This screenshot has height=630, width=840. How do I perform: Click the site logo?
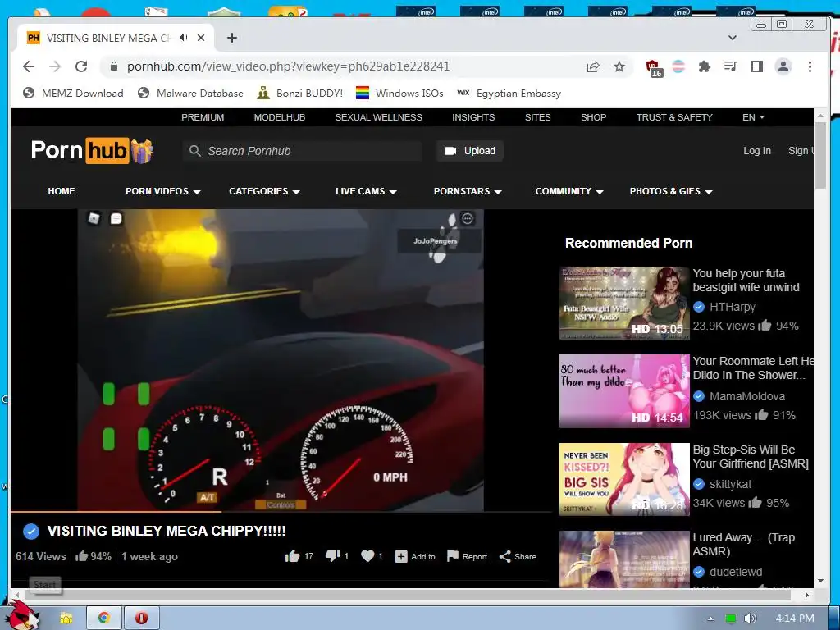point(92,151)
